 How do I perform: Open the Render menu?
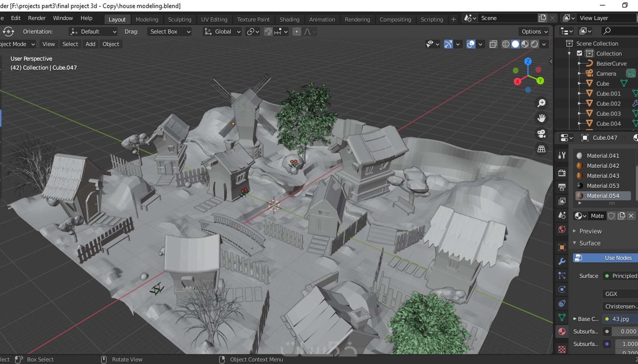click(x=37, y=18)
